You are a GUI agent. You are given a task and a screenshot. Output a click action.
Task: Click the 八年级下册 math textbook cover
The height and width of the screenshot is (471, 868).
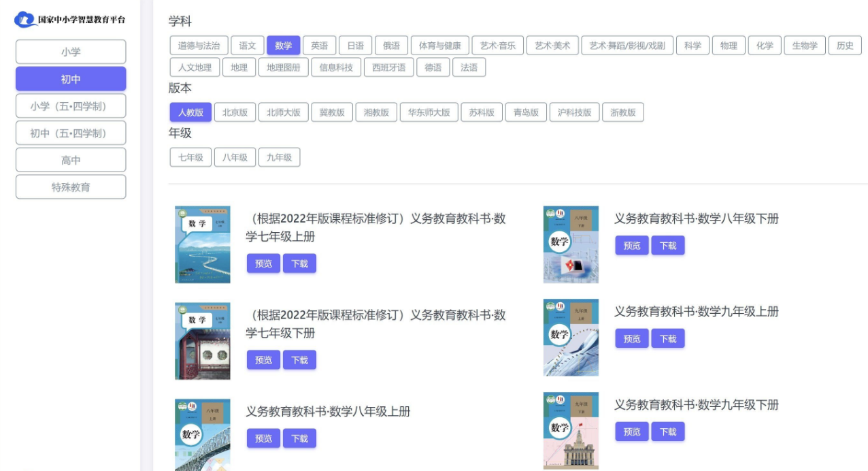tap(571, 244)
